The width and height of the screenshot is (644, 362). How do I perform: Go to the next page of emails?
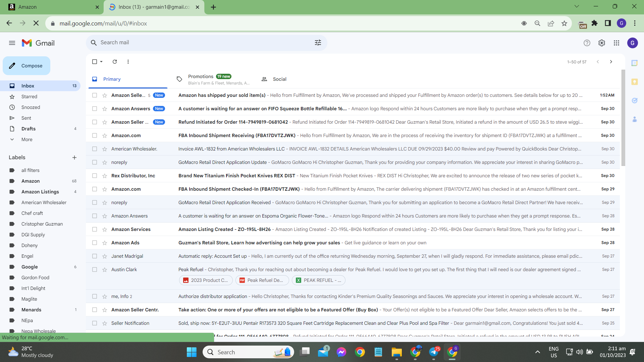click(611, 62)
